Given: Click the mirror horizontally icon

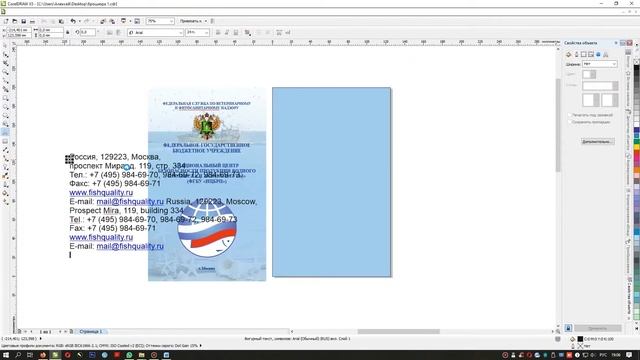Looking at the screenshot, I should pos(110,32).
